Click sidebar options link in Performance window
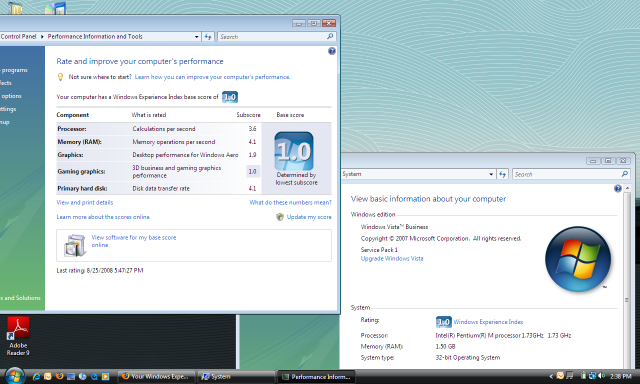 pyautogui.click(x=11, y=96)
